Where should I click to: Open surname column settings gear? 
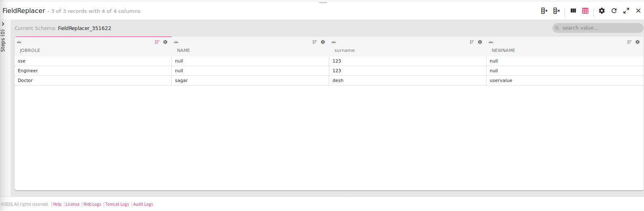coord(480,42)
